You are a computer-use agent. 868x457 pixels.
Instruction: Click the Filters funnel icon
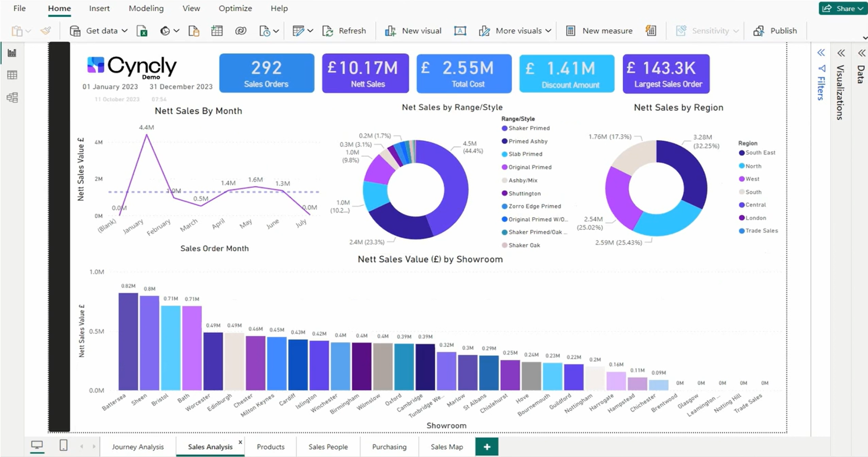coord(821,68)
